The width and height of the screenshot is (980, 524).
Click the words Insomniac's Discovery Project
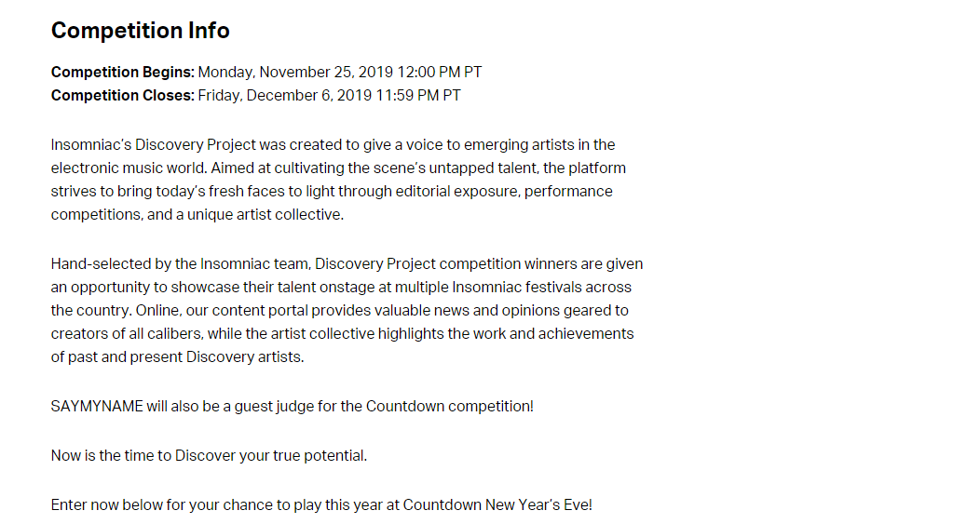[153, 145]
